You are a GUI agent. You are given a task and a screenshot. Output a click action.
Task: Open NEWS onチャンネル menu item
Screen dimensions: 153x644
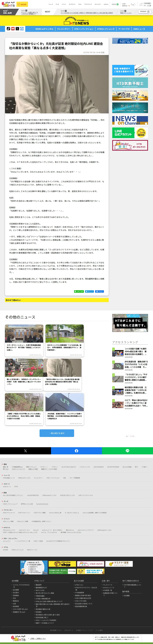44,29
